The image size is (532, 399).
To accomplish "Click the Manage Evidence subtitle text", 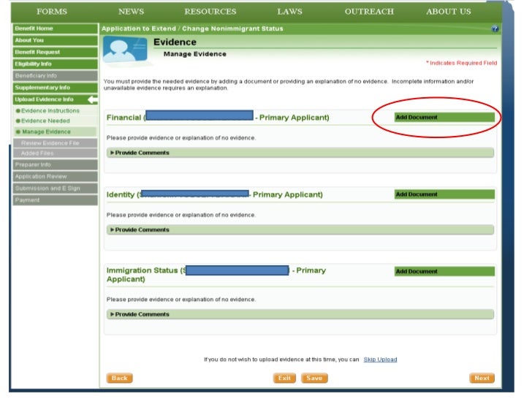I will (194, 54).
